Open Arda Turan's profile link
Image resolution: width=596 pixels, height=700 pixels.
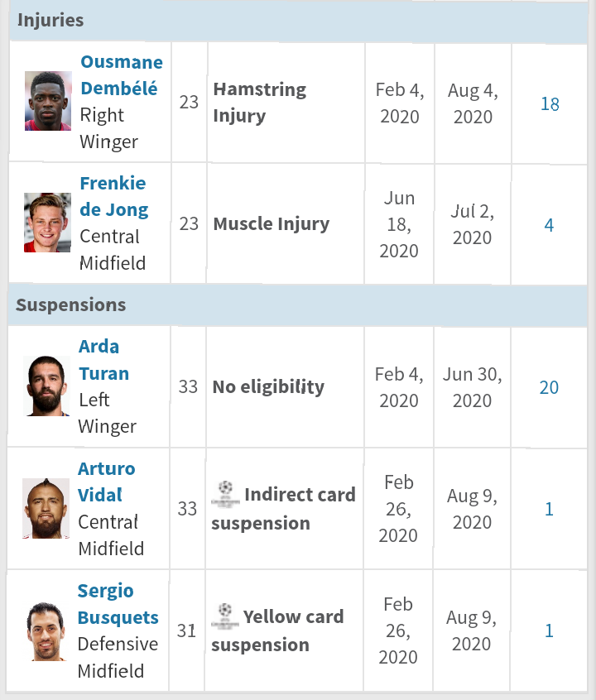tap(103, 360)
